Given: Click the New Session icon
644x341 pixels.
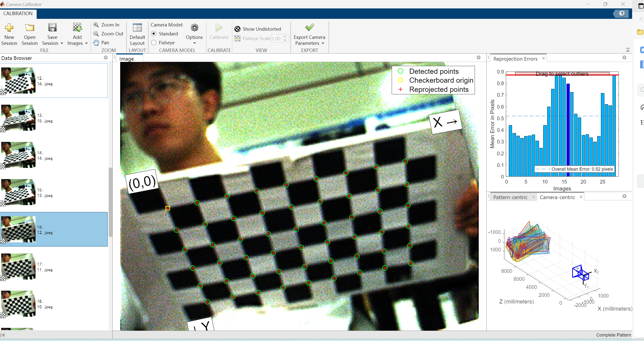Looking at the screenshot, I should point(9,28).
